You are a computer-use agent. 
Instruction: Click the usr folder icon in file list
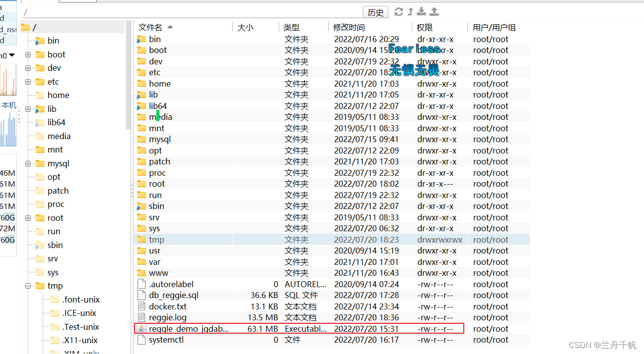(142, 251)
